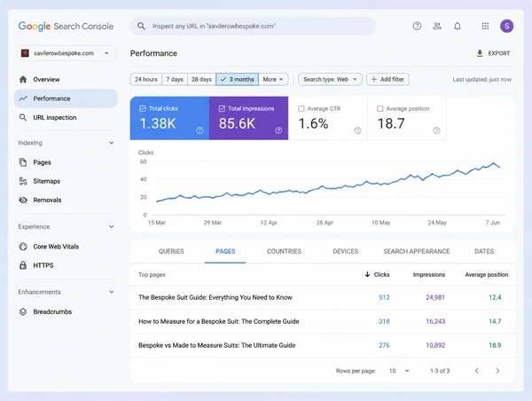Click the Overview home icon
Viewport: 532px width, 401px height.
click(x=23, y=80)
